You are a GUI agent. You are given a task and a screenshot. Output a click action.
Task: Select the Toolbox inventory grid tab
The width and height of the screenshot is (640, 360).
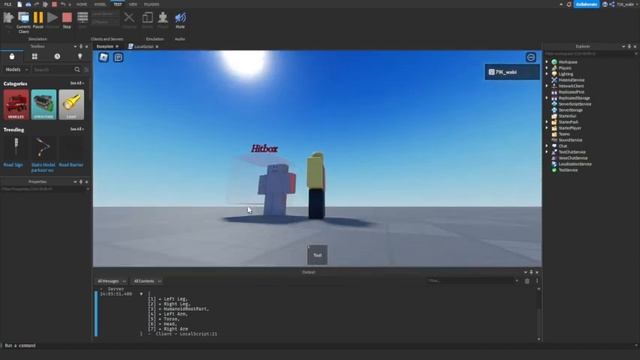point(35,56)
